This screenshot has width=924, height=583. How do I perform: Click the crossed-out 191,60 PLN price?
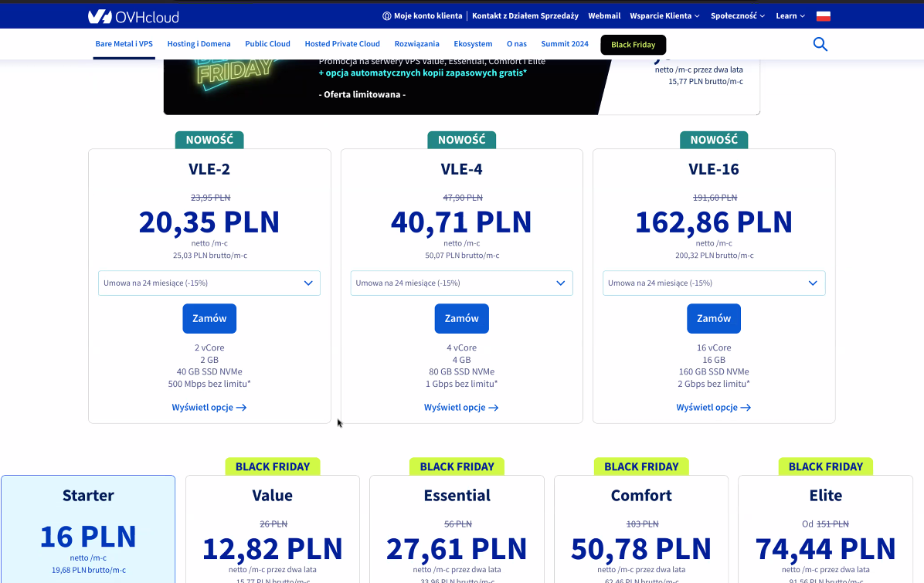[714, 198]
